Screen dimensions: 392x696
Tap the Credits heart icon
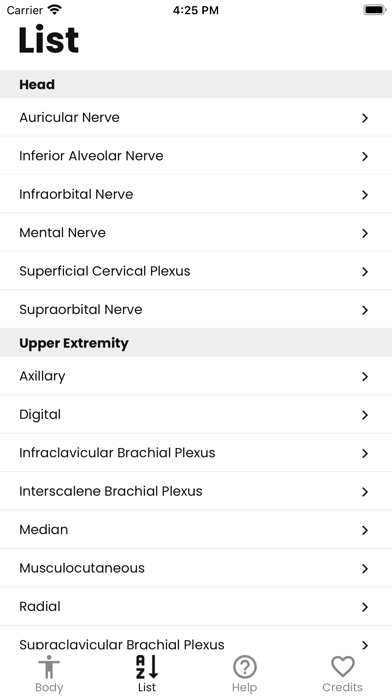[343, 667]
